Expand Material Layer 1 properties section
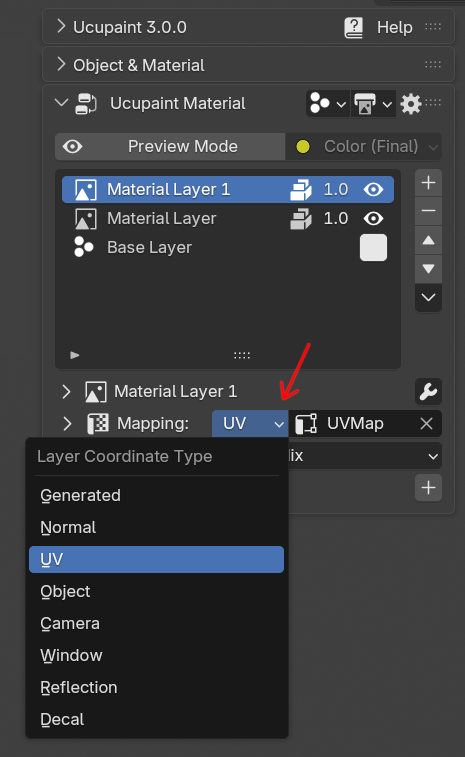465x757 pixels. coord(66,392)
